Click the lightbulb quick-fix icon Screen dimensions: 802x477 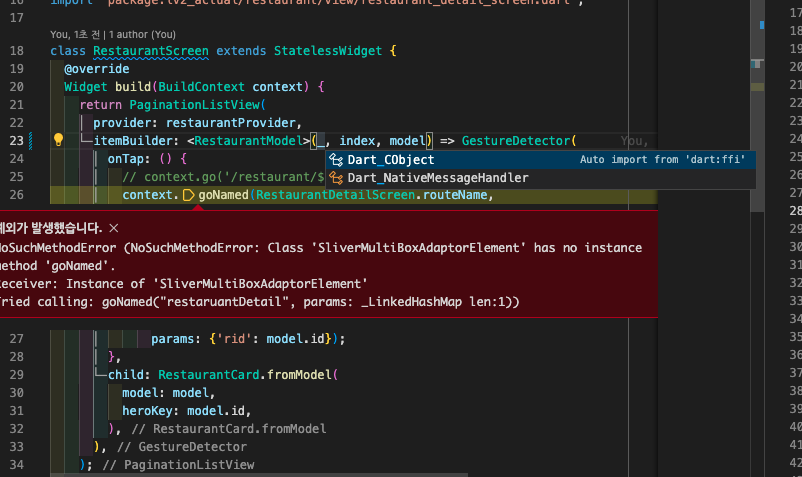(x=58, y=141)
